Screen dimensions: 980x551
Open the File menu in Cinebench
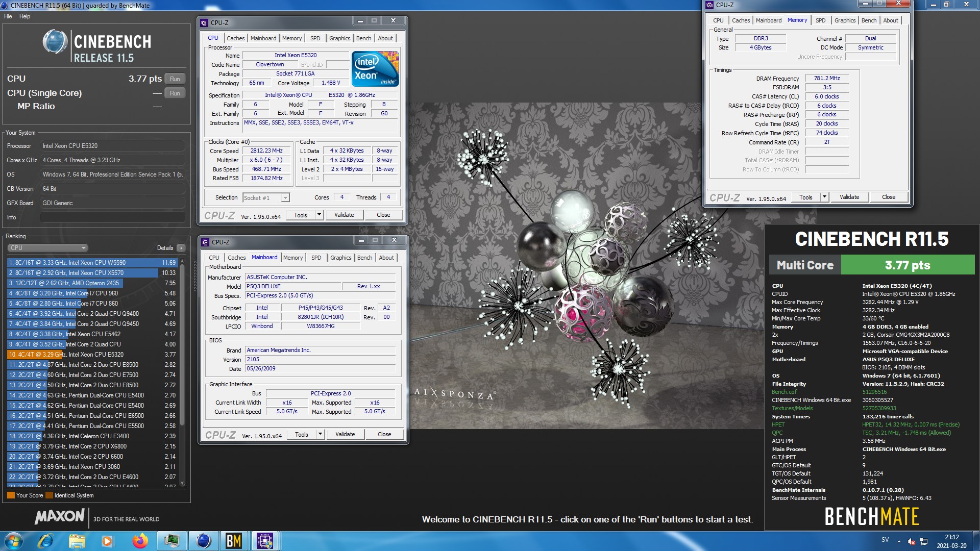pos(8,16)
